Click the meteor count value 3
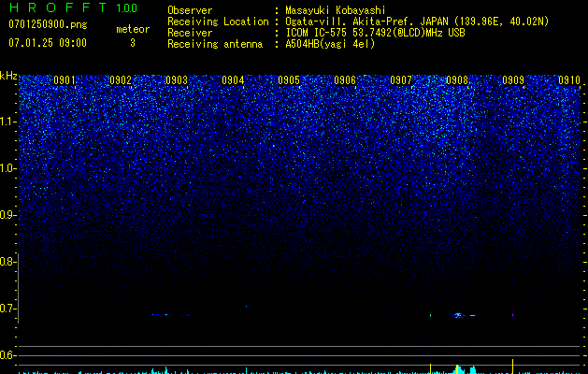 (x=133, y=43)
